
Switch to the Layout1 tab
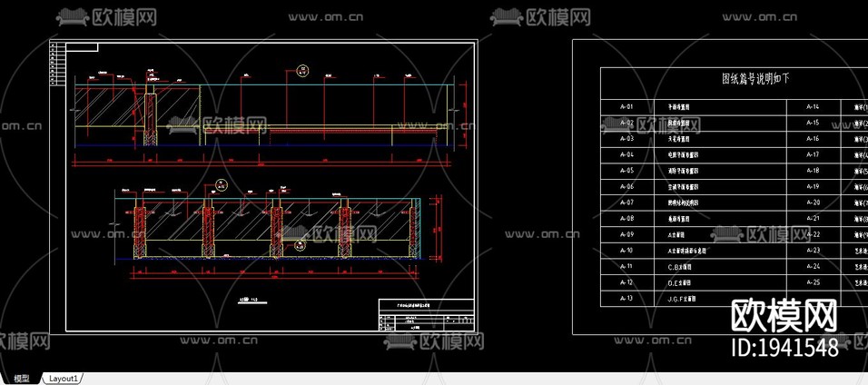pyautogui.click(x=63, y=379)
